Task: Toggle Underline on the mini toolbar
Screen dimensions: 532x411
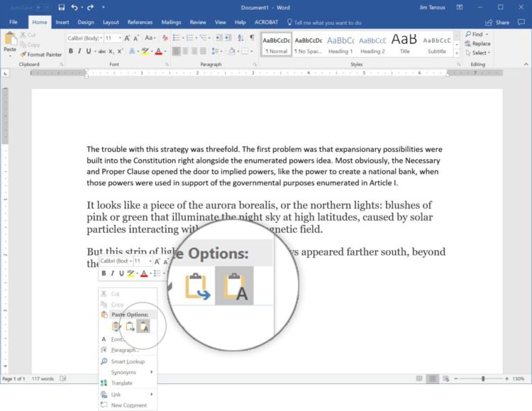Action: pos(121,273)
